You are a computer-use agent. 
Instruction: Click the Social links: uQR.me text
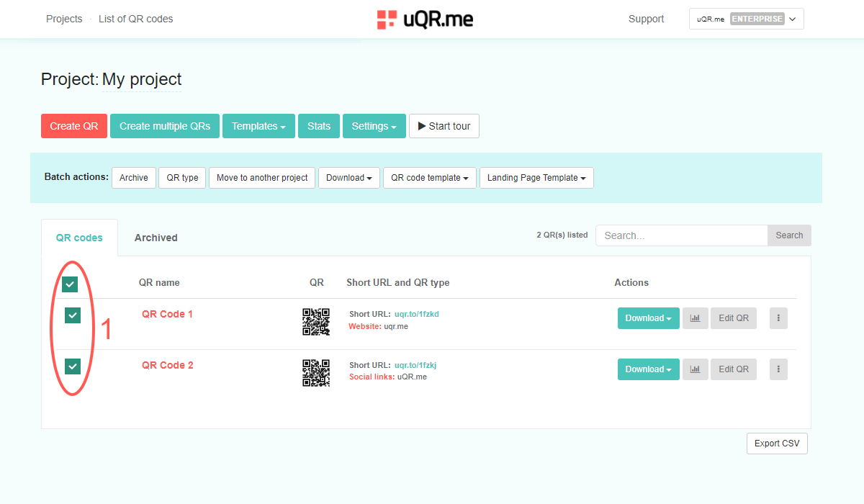click(388, 377)
